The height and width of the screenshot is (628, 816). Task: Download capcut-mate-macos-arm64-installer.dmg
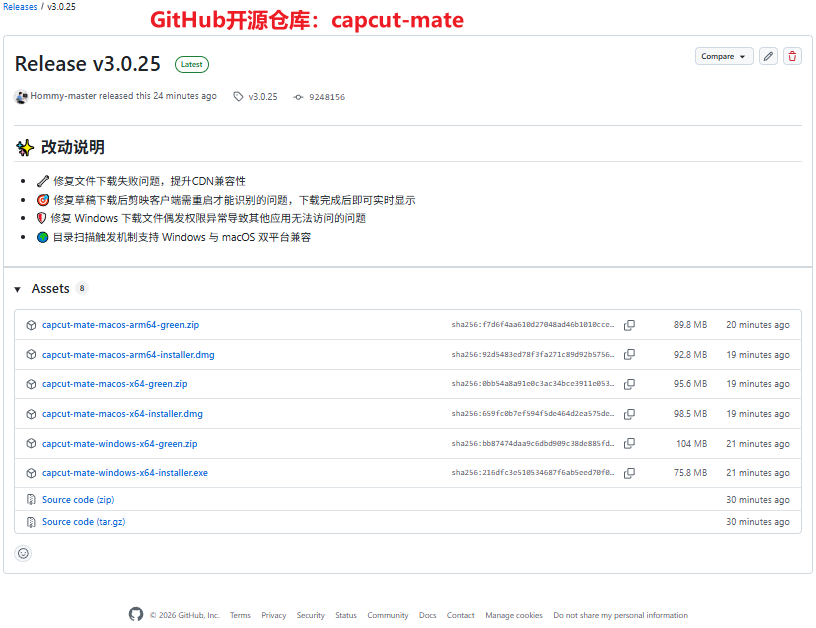tap(128, 355)
